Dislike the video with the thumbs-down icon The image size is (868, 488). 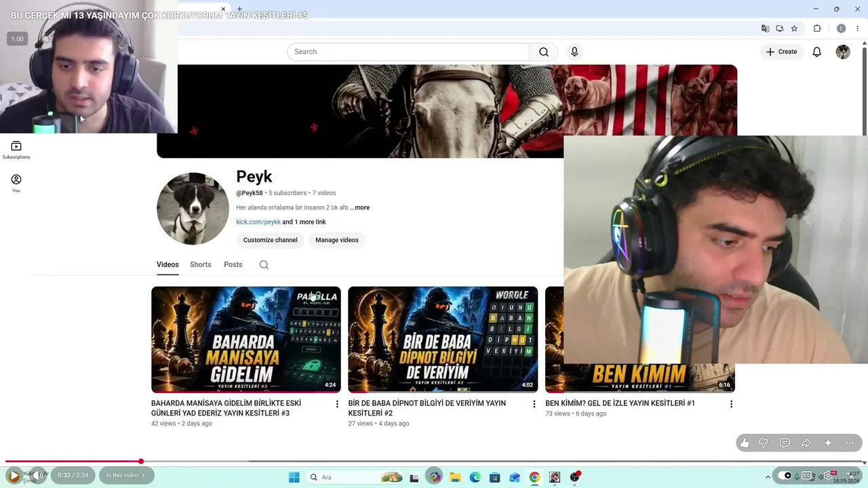pos(764,443)
